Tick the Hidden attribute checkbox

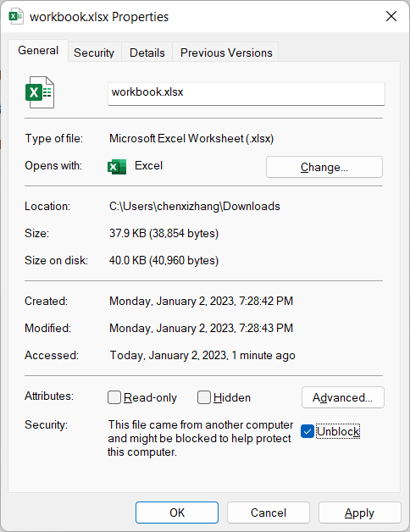(x=203, y=397)
